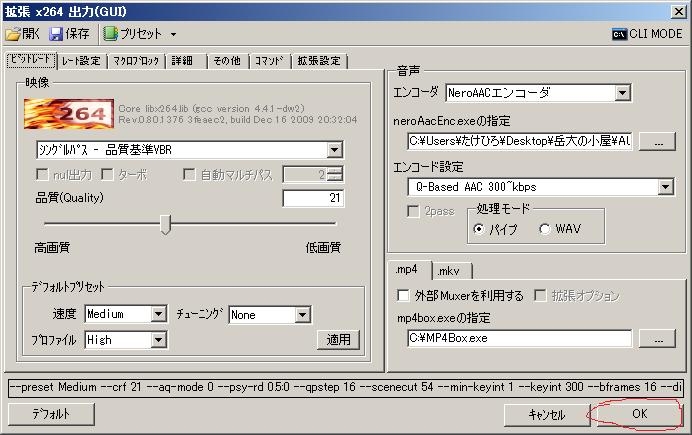This screenshot has height=435, width=692.
Task: Enable 外部Muxerを利用する checkbox
Action: 403,295
